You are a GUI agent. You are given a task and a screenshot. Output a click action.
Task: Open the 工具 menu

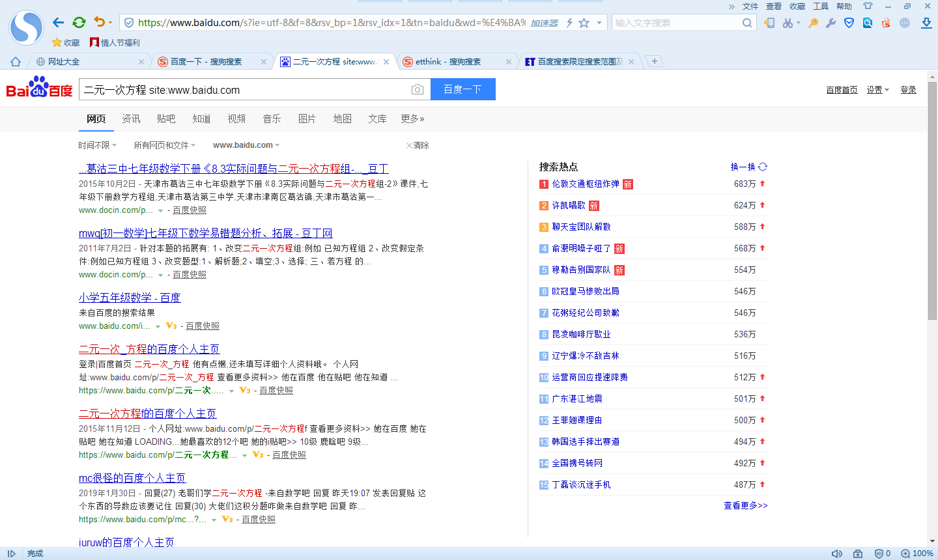[x=821, y=6]
